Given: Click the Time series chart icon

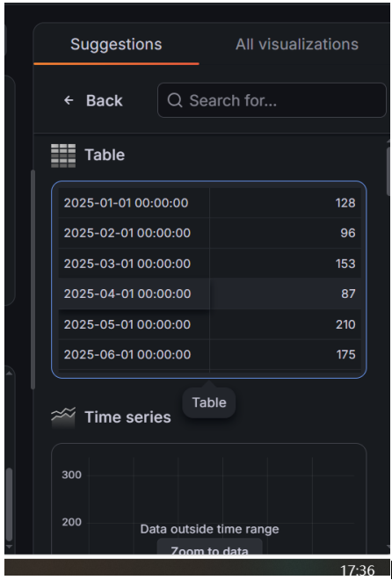Looking at the screenshot, I should point(63,417).
